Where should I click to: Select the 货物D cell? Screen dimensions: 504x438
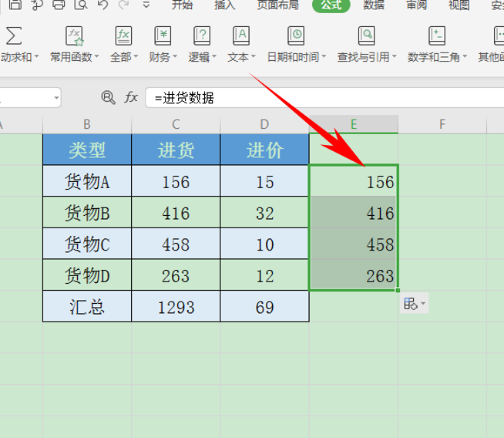[x=87, y=275]
